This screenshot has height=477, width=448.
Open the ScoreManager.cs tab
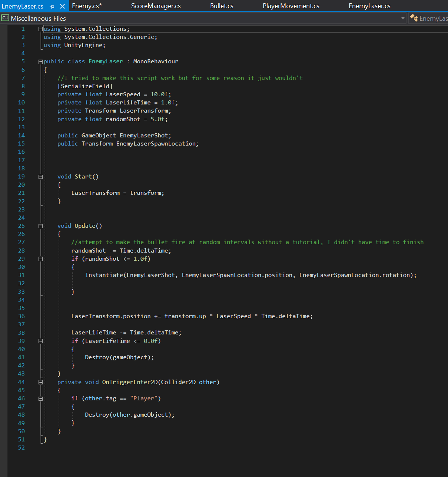point(156,6)
